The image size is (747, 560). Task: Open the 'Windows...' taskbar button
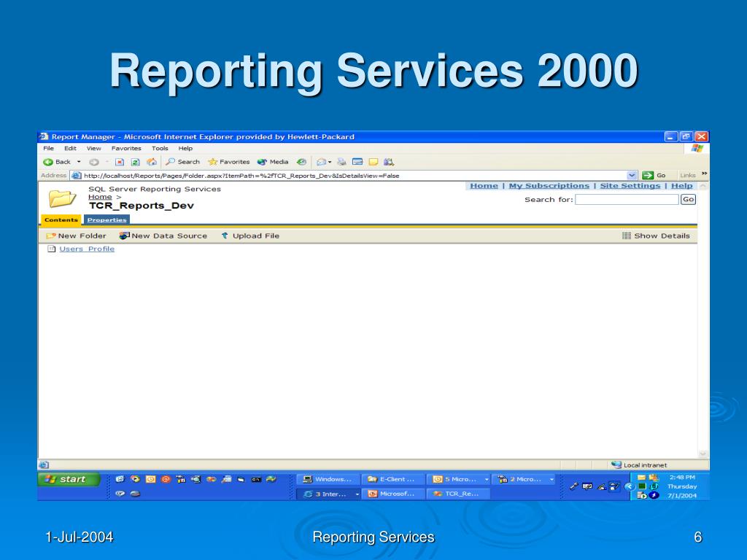[x=328, y=479]
